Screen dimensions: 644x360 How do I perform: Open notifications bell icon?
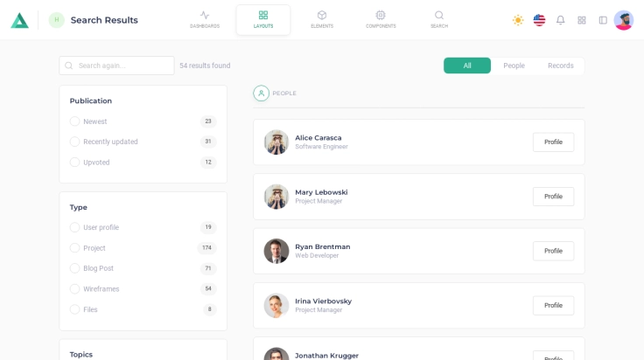coord(560,20)
